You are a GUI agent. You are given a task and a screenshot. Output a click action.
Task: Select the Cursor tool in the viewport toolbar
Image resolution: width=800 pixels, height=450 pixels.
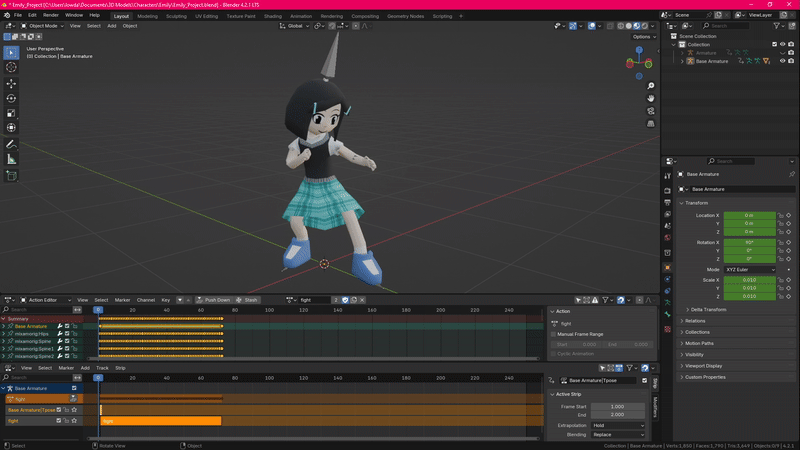coord(11,67)
